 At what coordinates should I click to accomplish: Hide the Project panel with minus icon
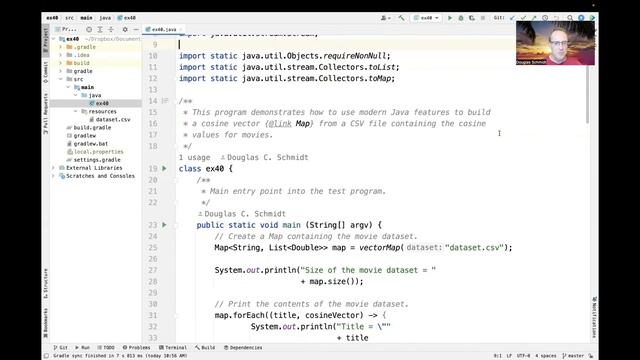136,29
